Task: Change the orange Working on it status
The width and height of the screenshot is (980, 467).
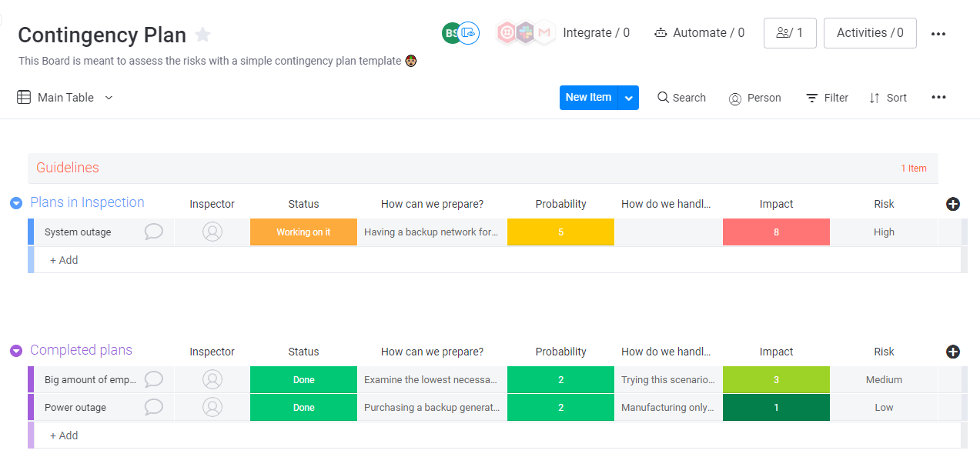Action: (x=303, y=232)
